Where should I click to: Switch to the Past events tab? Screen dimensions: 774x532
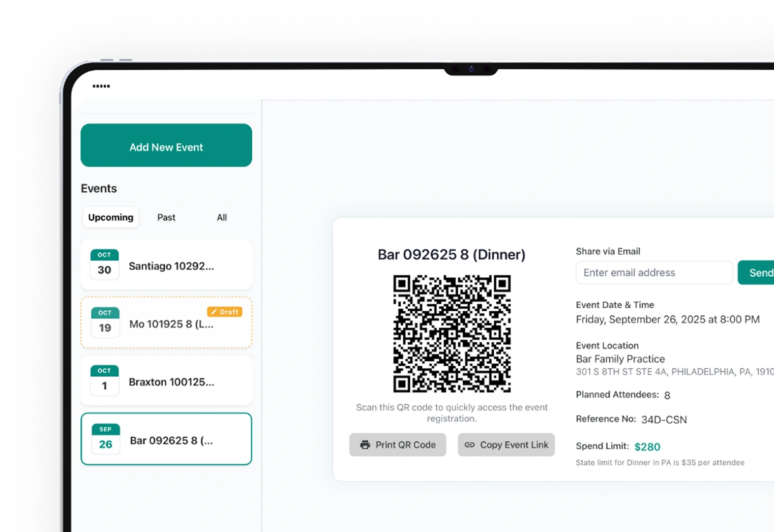[x=166, y=217]
